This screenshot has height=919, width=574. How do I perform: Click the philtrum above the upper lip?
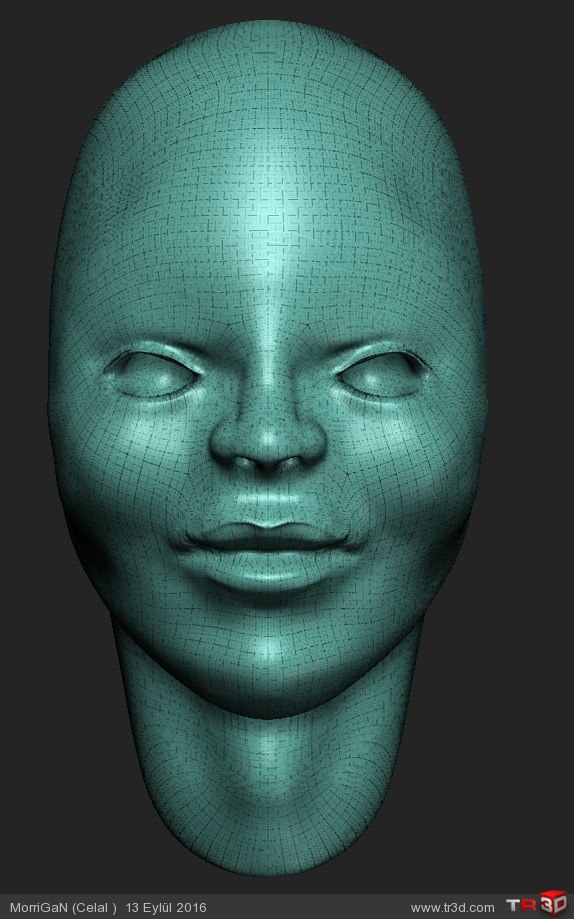[268, 503]
